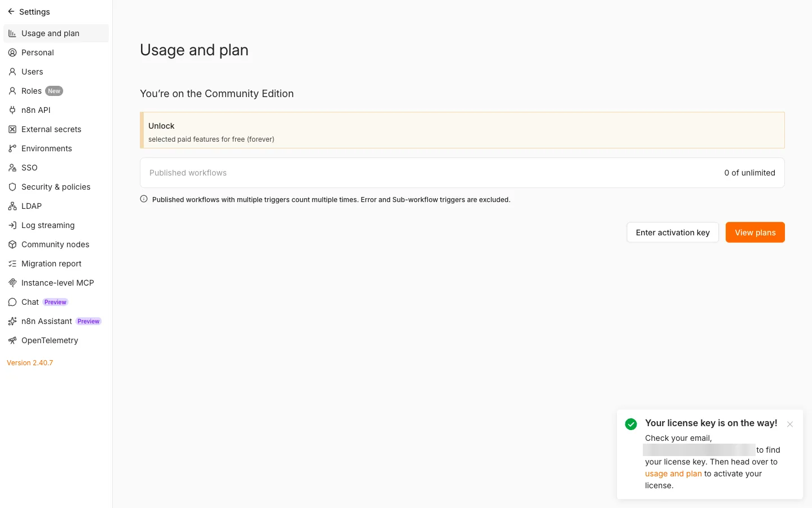
Task: Click the Security & policies shield icon
Action: pos(12,187)
